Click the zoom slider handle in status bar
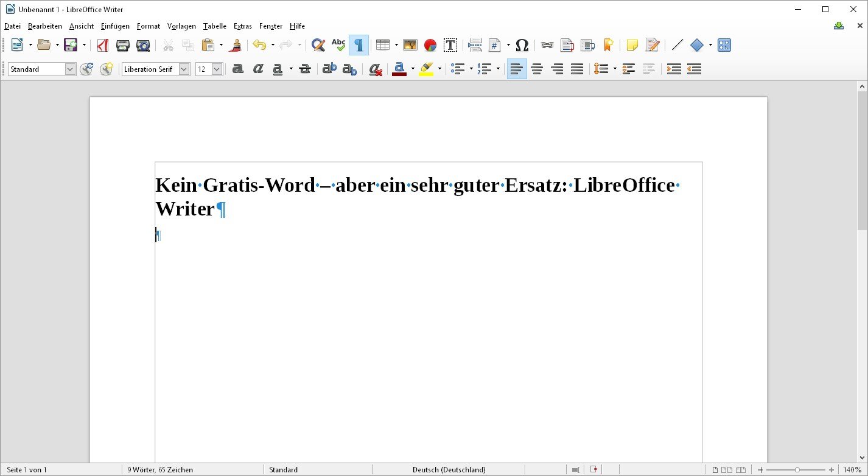 coord(797,470)
